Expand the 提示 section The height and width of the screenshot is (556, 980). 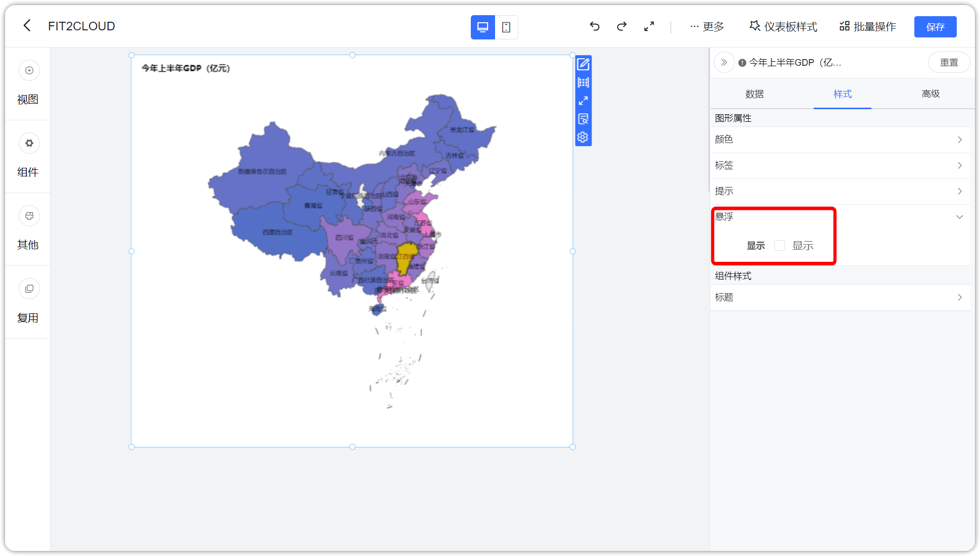[841, 191]
